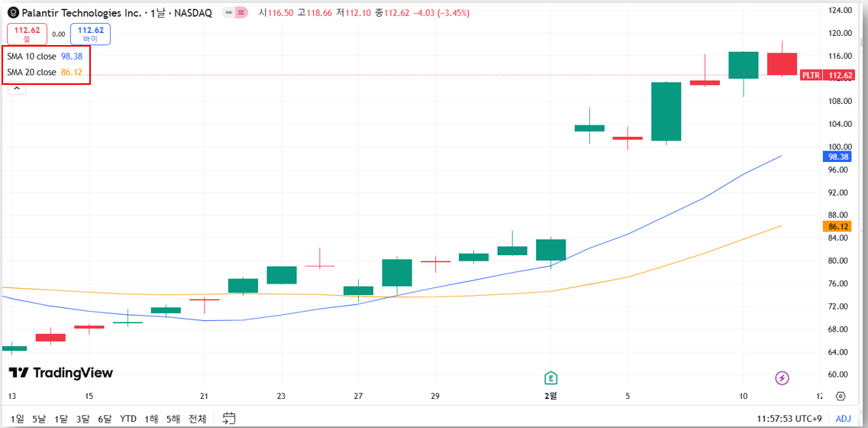
Task: Select the 1일 range tab
Action: [17, 419]
